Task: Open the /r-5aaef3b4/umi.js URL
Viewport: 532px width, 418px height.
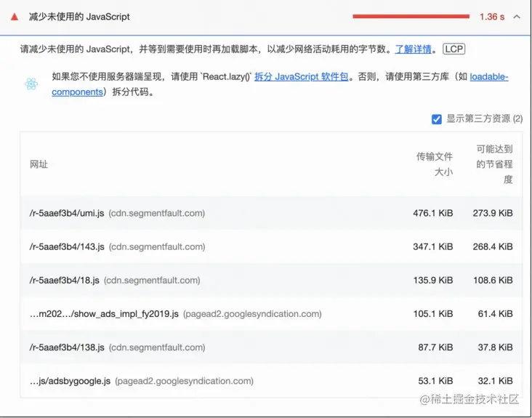Action: tap(67, 213)
